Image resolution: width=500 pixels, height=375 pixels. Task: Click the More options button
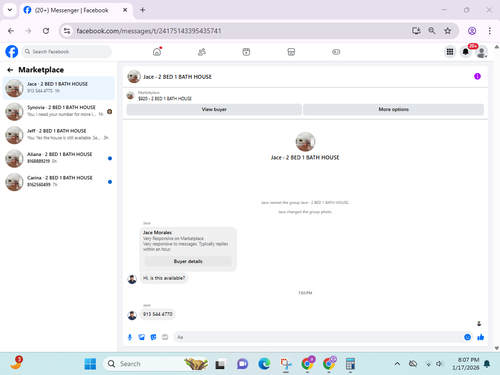click(393, 109)
